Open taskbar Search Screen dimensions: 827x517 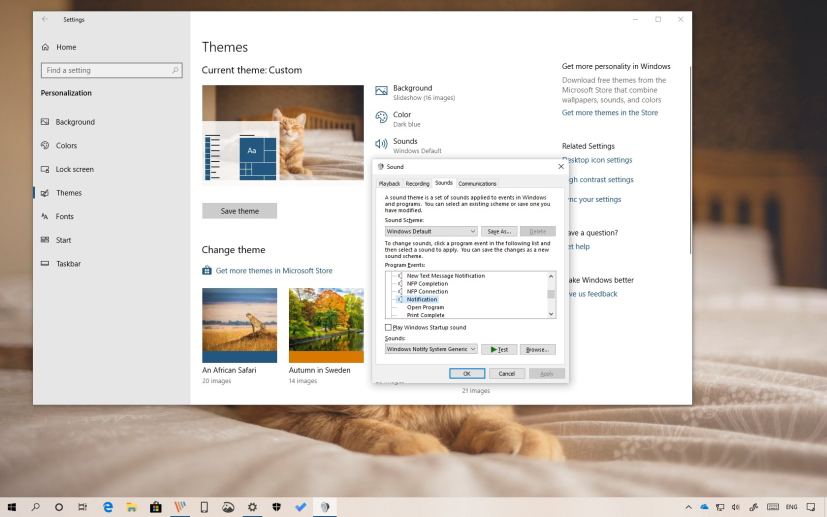[x=35, y=507]
